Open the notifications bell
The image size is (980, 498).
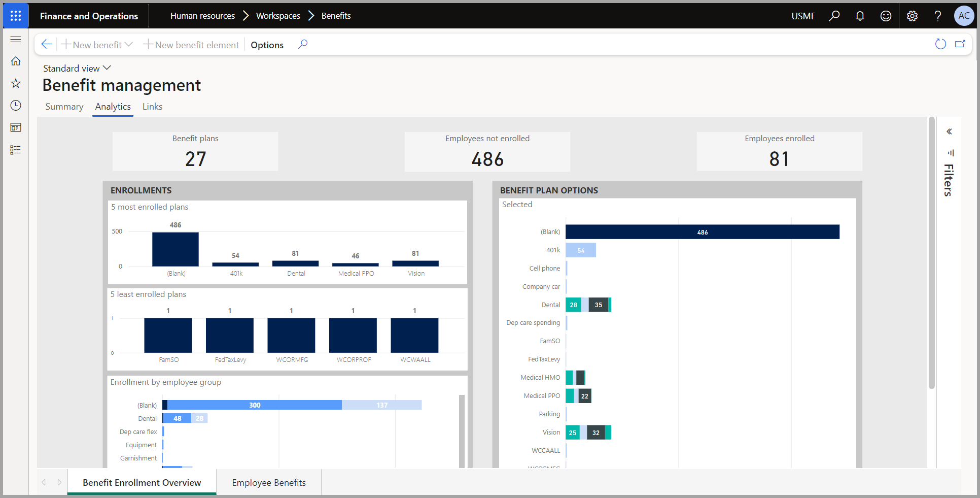pyautogui.click(x=860, y=16)
